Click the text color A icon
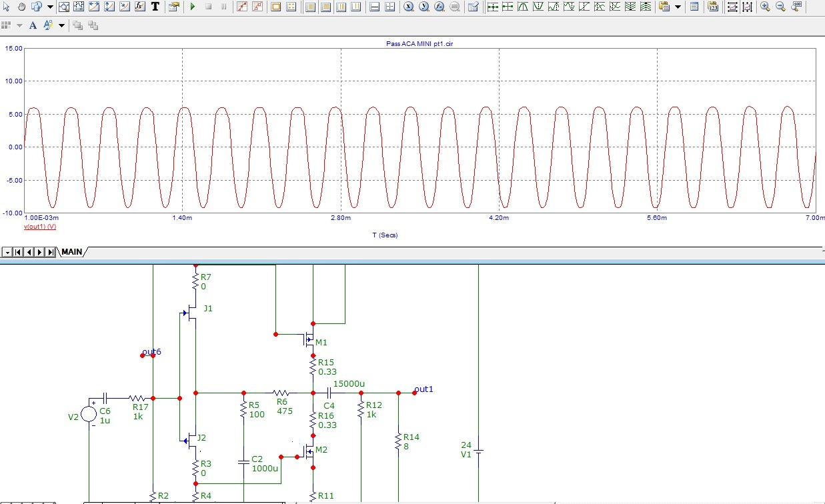Viewport: 825px width, 504px height. coord(48,25)
